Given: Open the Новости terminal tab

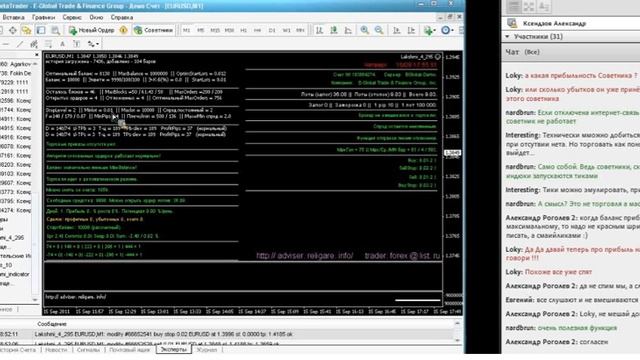Looking at the screenshot, I should pos(56,350).
